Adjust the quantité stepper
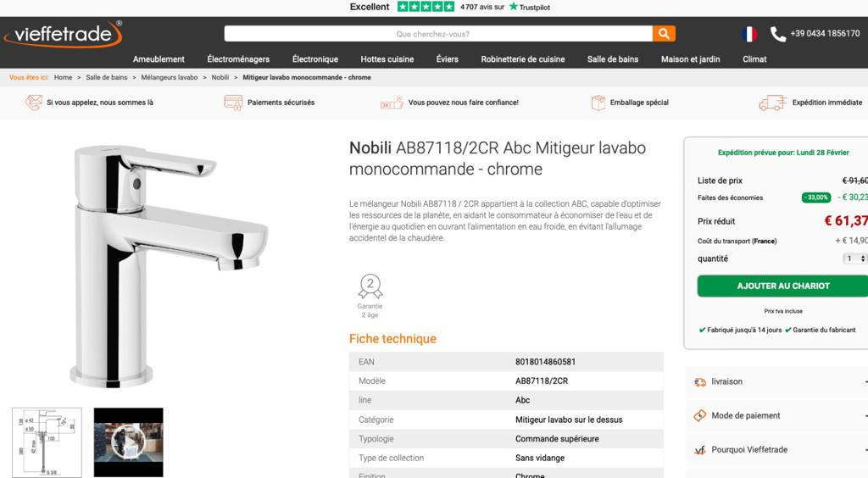The image size is (868, 478). [855, 258]
